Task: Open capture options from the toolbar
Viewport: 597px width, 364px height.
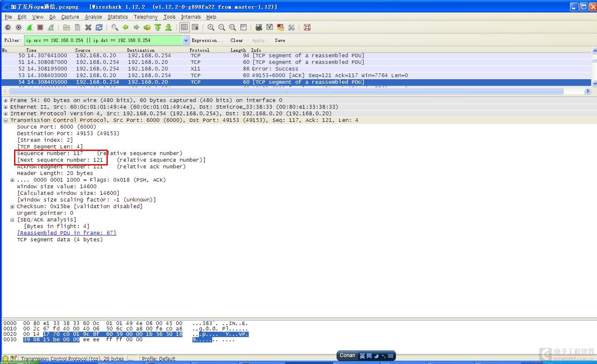Action: 19,27
